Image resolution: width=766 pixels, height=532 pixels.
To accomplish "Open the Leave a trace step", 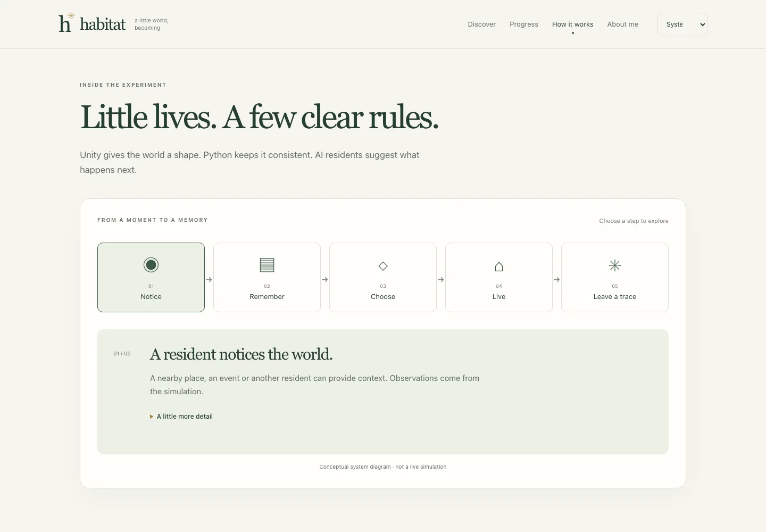I will coord(615,277).
